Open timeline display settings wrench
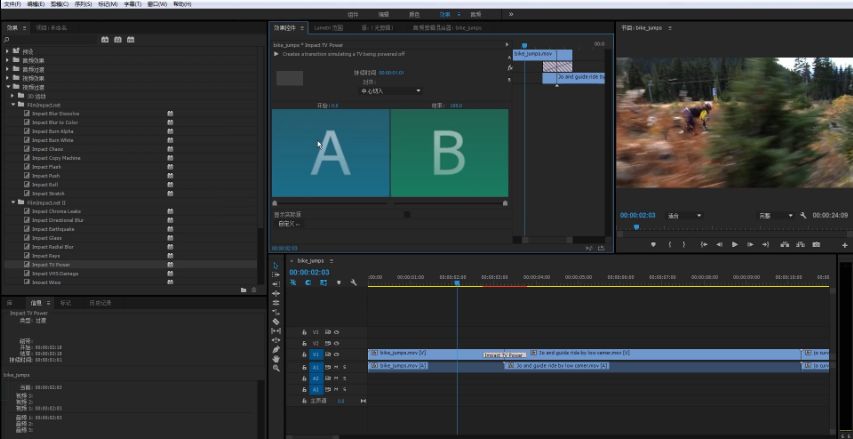 353,282
